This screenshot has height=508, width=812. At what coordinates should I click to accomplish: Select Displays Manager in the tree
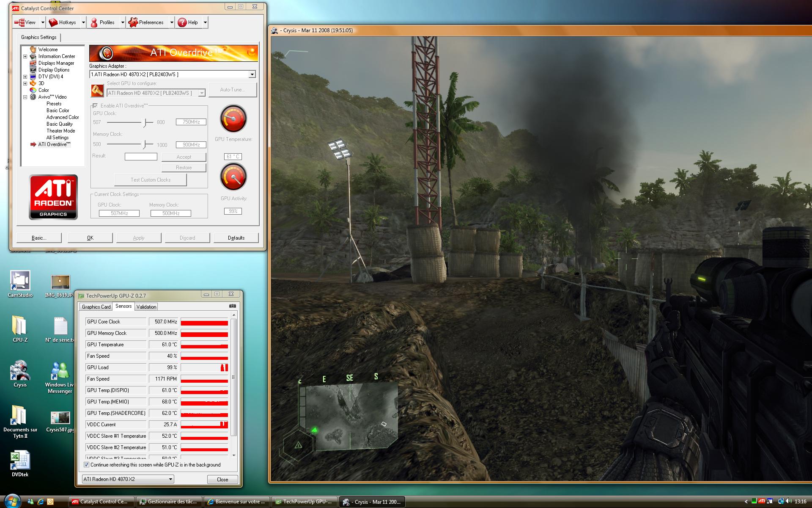[x=56, y=63]
